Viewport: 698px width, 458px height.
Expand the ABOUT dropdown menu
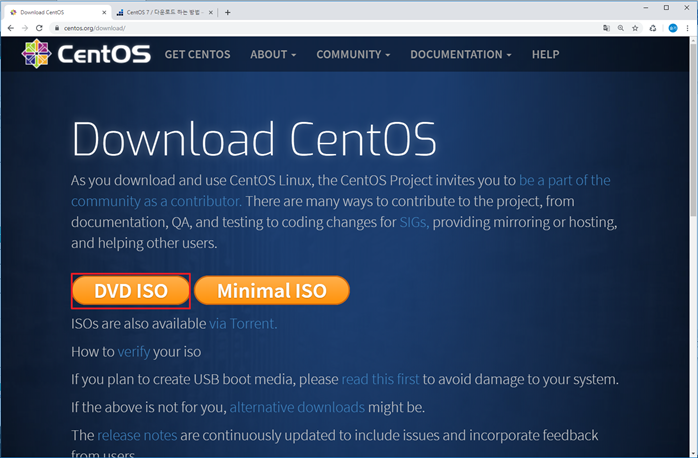[x=273, y=54]
